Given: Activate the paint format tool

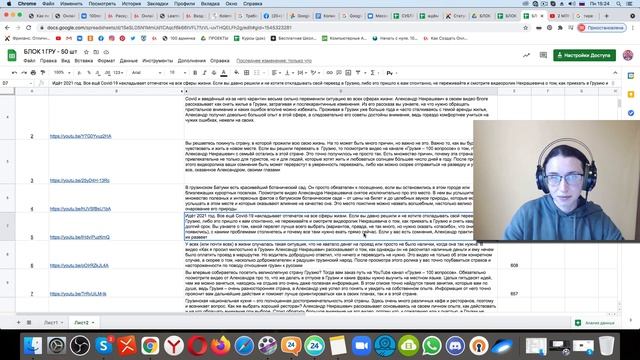Looking at the screenshot, I should click(43, 73).
